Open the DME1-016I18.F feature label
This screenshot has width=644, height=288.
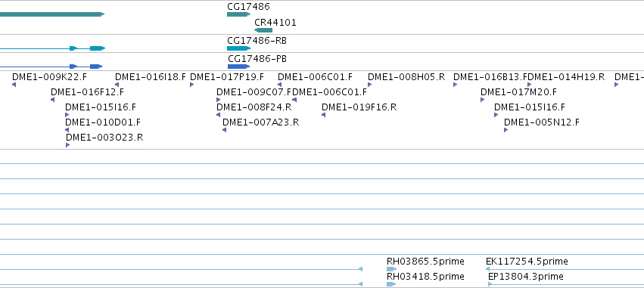coord(151,76)
